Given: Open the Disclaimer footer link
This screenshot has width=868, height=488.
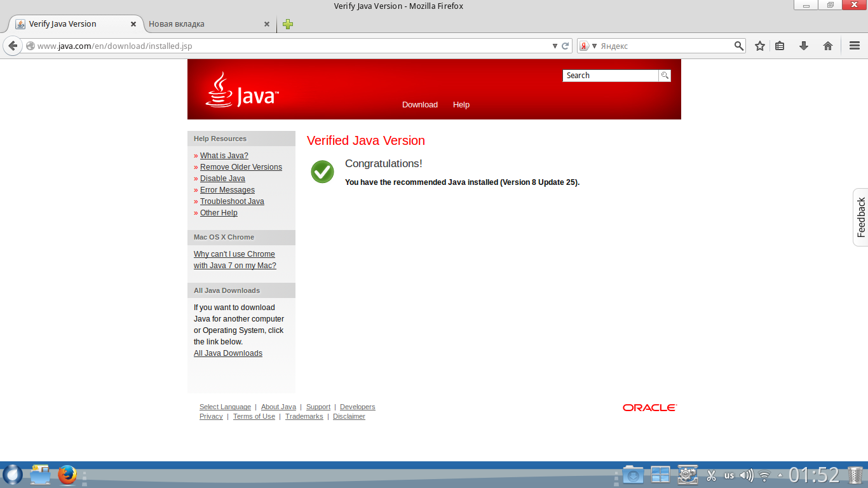Looking at the screenshot, I should [x=349, y=417].
